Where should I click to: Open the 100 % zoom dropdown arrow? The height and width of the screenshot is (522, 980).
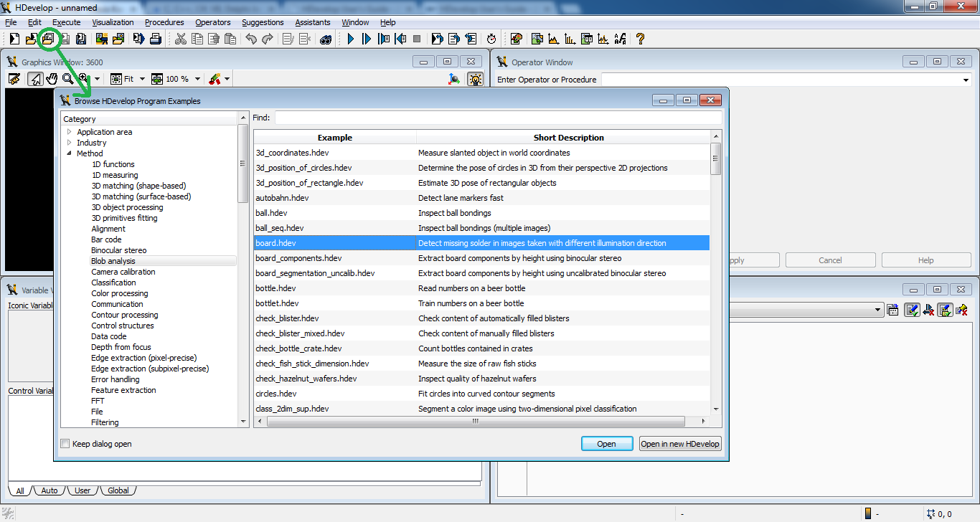pos(197,79)
